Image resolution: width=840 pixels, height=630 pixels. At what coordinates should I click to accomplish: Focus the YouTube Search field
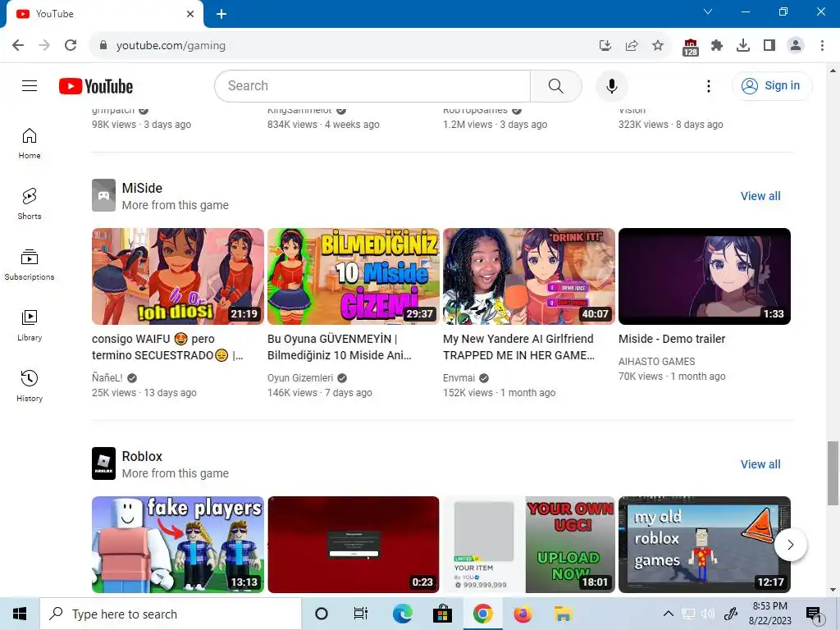(372, 85)
